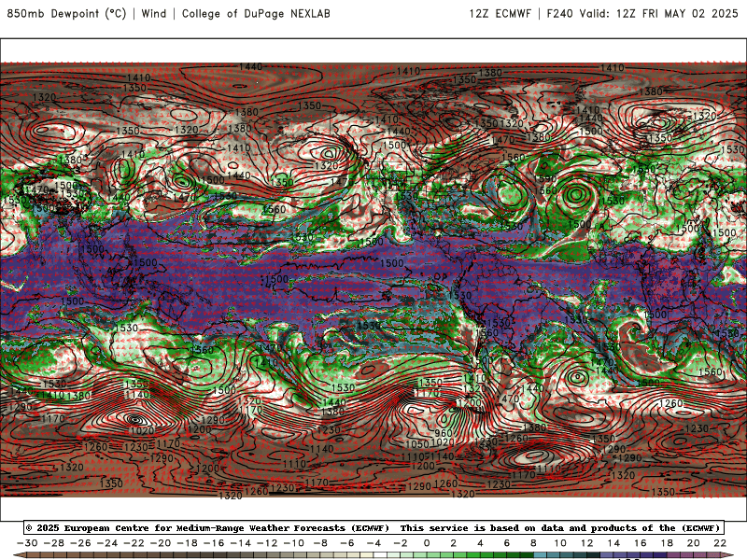Click the -22 value on the color scale
Viewport: 747px width, 560px height.
134,543
